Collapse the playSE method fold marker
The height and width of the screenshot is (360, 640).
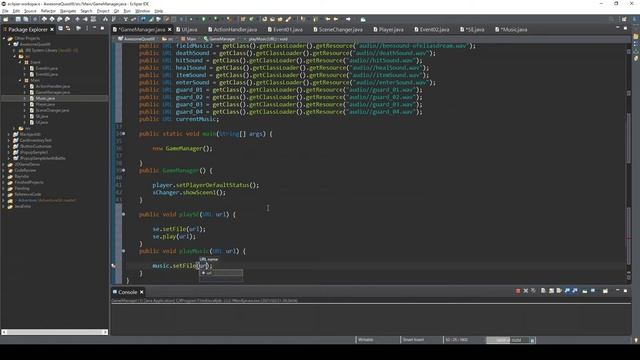point(124,214)
